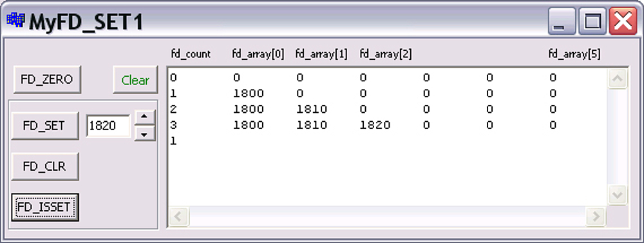Viewport: 644px width, 243px height.
Task: Click the green Clear button
Action: tap(135, 80)
